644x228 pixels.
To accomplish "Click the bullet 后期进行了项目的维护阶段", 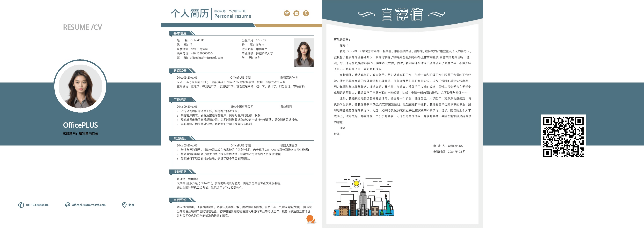I will [216, 158].
